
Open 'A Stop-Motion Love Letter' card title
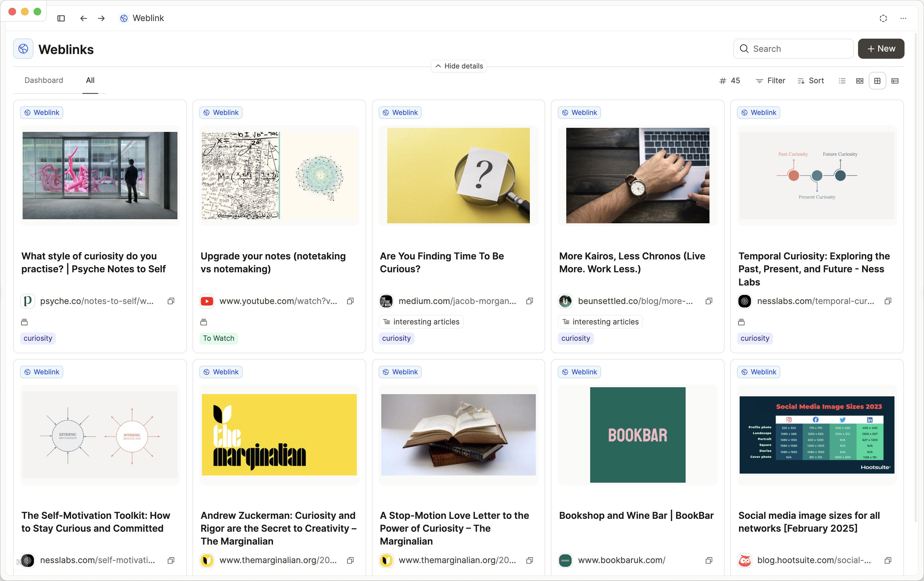click(x=454, y=529)
